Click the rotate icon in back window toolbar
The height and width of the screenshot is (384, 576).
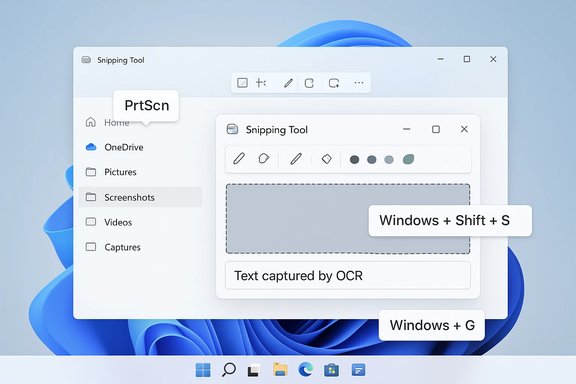click(x=309, y=83)
